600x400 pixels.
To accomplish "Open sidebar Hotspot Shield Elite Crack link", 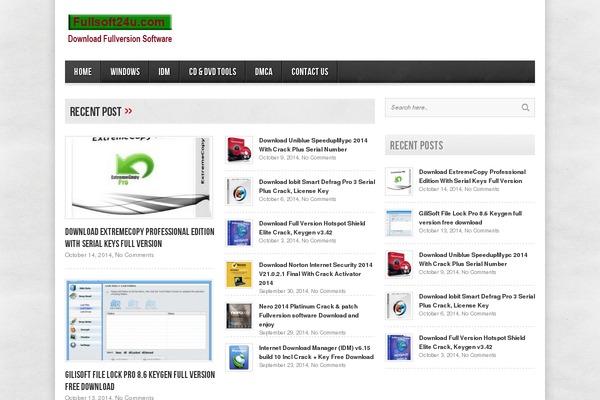I will click(x=472, y=342).
